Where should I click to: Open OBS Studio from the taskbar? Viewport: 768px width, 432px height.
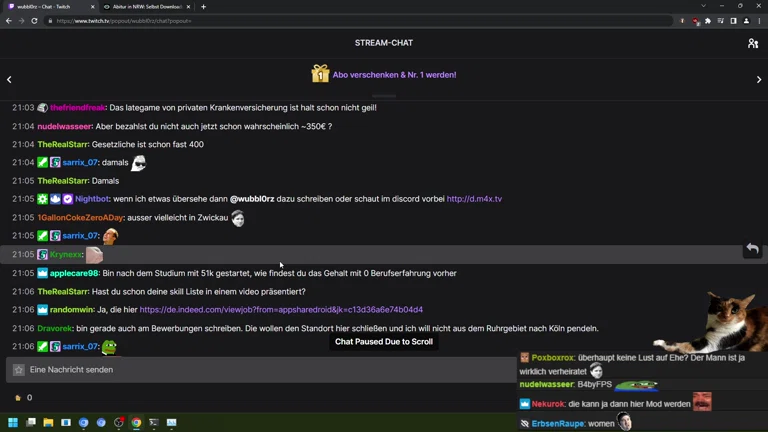[119, 422]
